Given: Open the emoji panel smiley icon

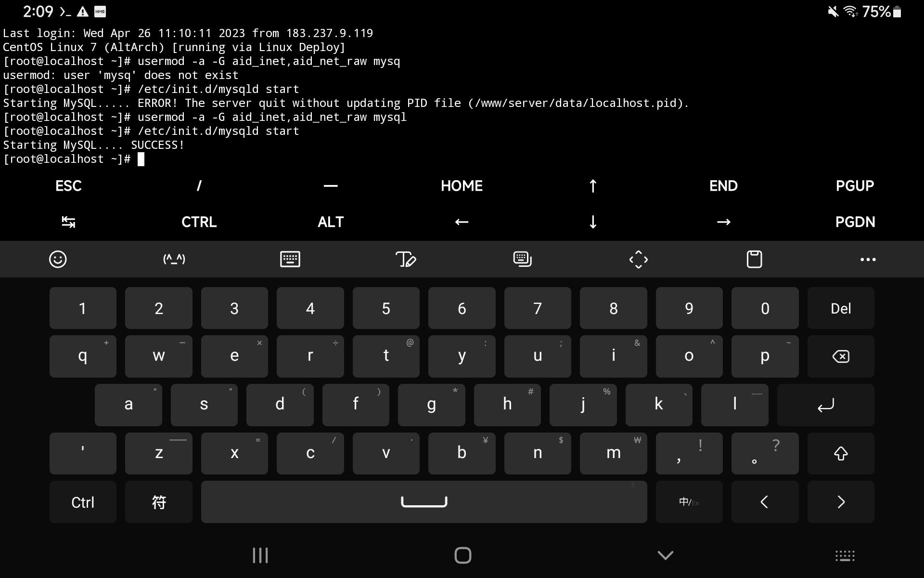Looking at the screenshot, I should (x=58, y=260).
